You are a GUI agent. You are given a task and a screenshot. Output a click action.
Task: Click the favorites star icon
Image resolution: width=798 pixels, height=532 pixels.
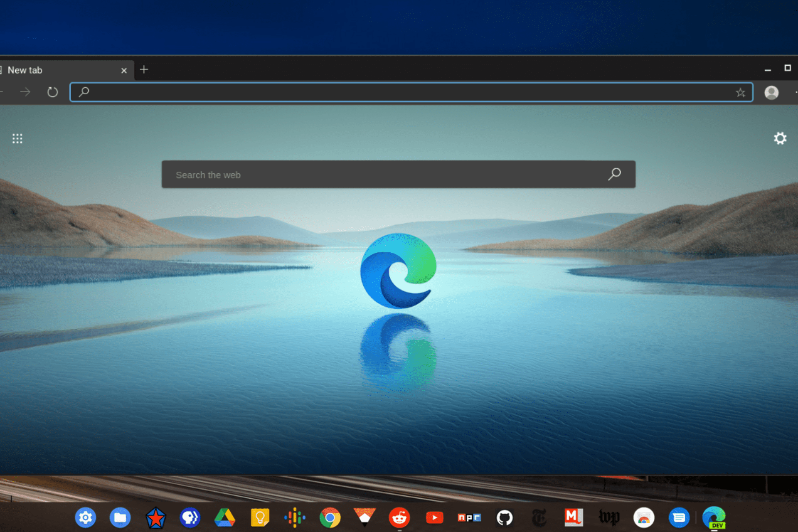tap(740, 92)
